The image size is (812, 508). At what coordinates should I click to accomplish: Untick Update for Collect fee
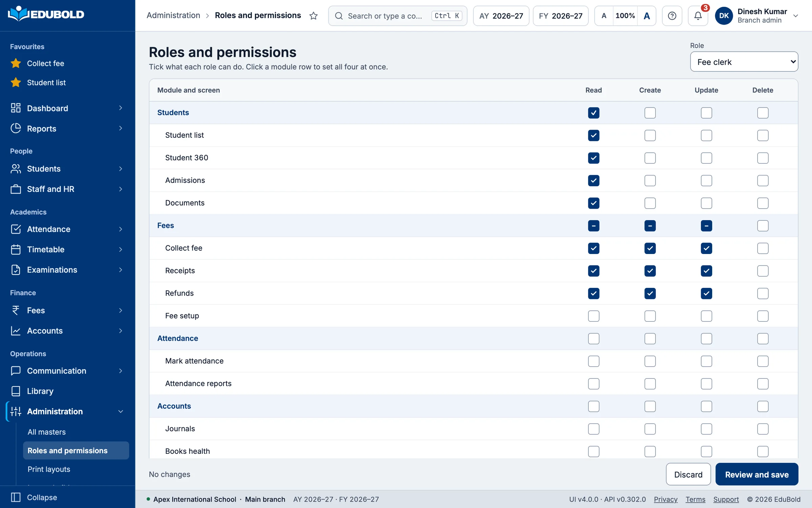pos(706,248)
